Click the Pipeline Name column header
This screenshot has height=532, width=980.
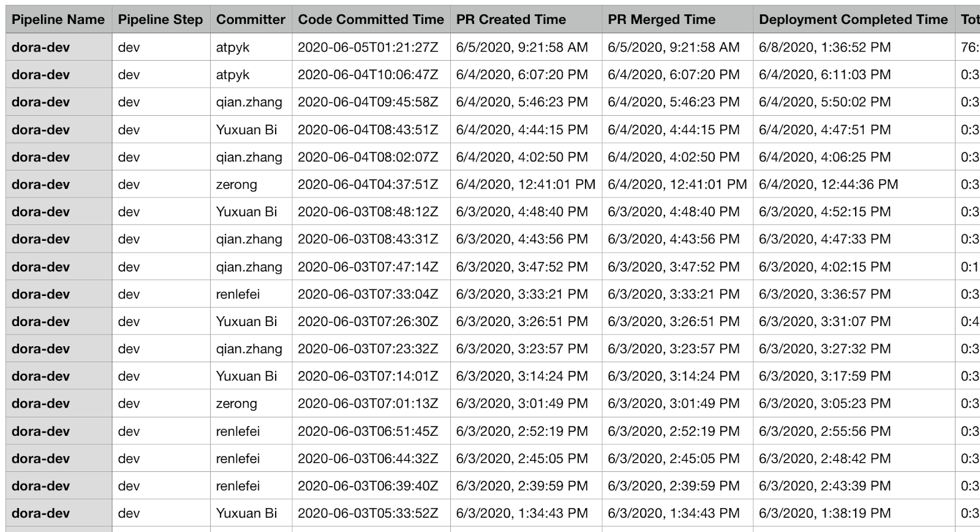click(x=58, y=20)
